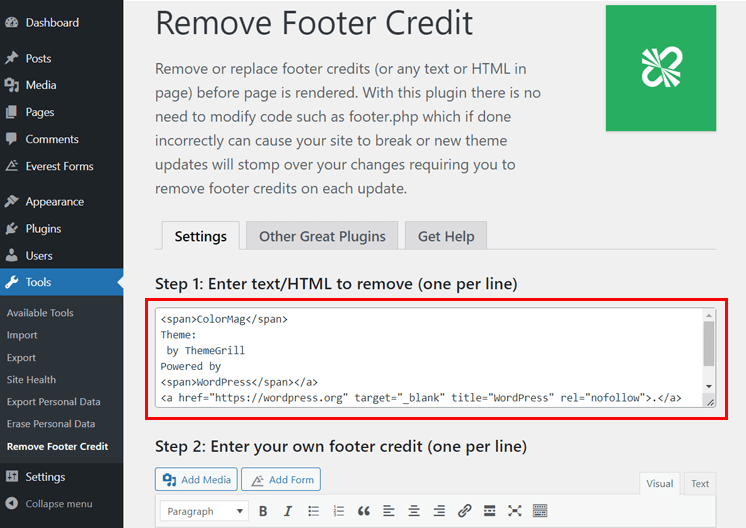The height and width of the screenshot is (528, 746).
Task: Go to Available Tools submenu link
Action: 40,313
